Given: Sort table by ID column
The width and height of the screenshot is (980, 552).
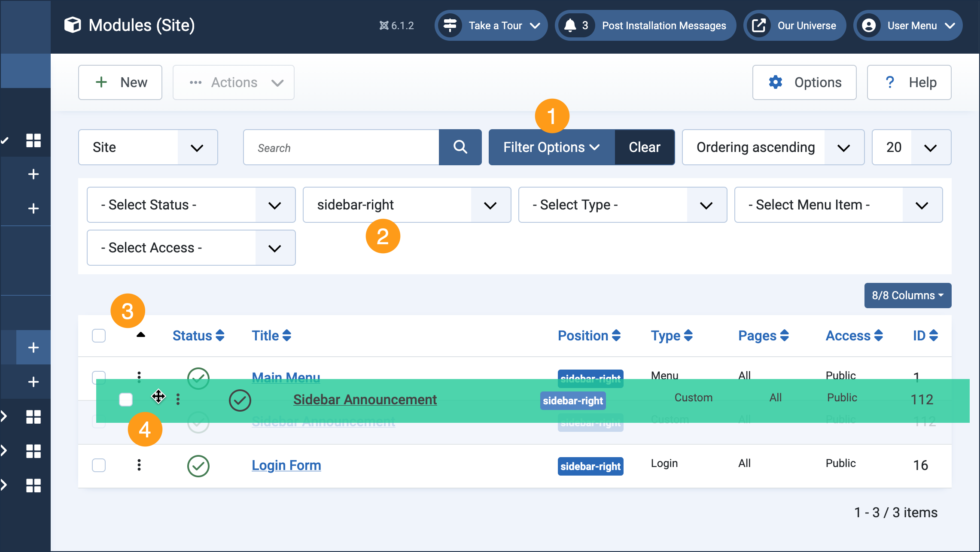Looking at the screenshot, I should click(925, 336).
